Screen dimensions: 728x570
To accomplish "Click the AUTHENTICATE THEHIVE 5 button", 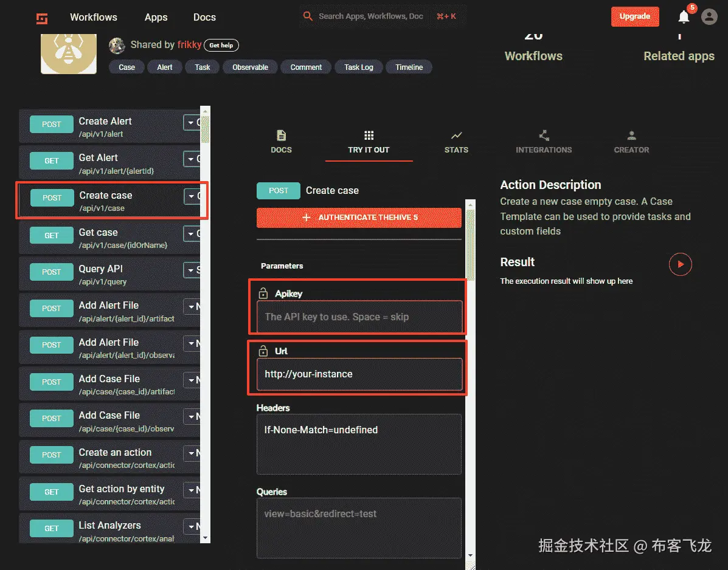I will point(359,217).
